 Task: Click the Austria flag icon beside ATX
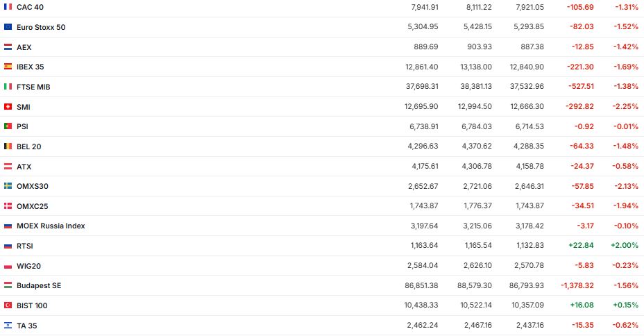pyautogui.click(x=8, y=167)
